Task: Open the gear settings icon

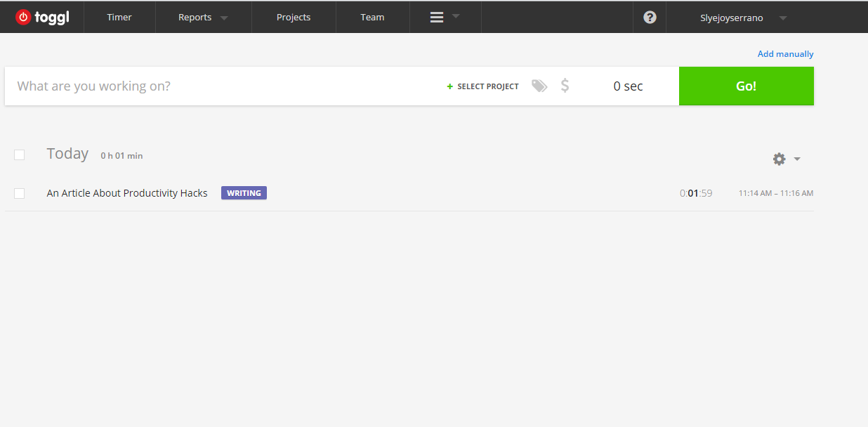Action: coord(779,159)
